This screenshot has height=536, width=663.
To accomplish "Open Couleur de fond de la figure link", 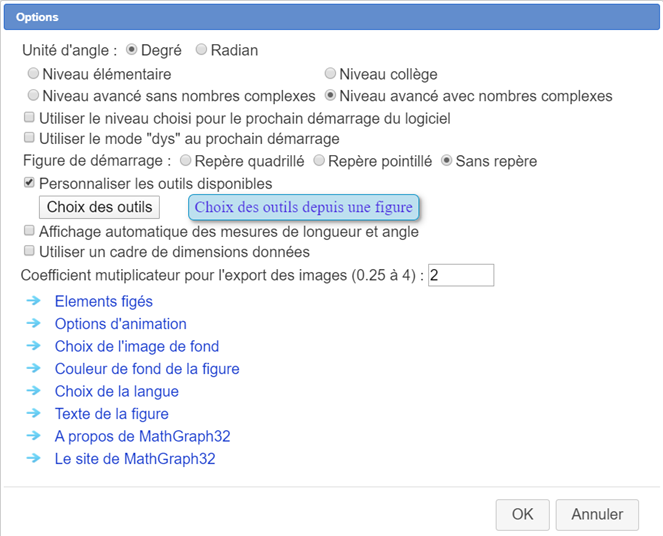I will point(147,369).
